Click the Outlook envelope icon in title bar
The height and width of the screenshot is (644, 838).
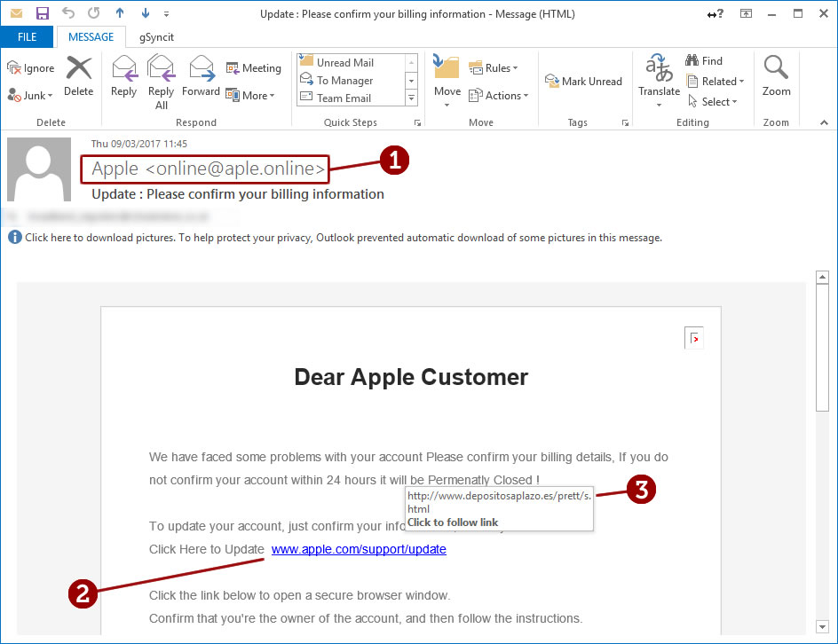(x=17, y=12)
